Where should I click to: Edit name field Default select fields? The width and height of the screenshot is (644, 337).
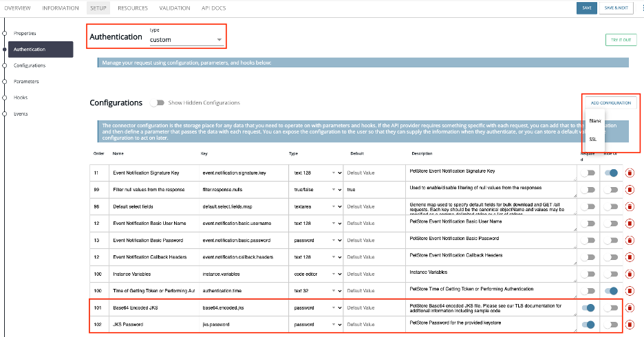(x=154, y=206)
